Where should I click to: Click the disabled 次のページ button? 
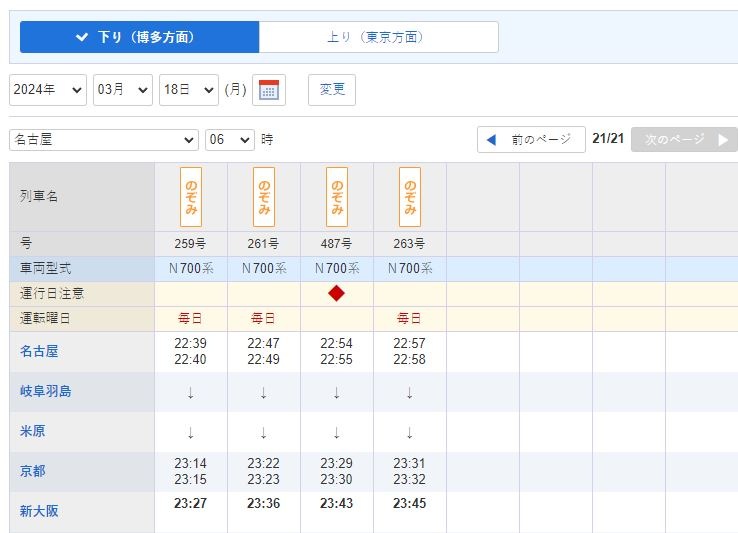(x=684, y=139)
